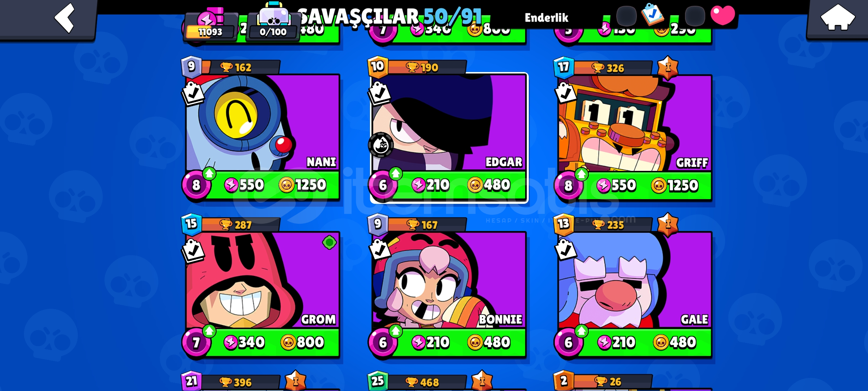The width and height of the screenshot is (868, 391).
Task: Open the Enderlik sort dropdown
Action: coord(546,17)
